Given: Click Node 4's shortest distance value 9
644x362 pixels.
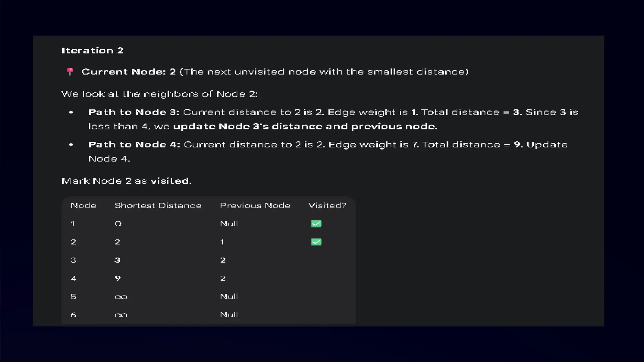Looking at the screenshot, I should pyautogui.click(x=118, y=278).
